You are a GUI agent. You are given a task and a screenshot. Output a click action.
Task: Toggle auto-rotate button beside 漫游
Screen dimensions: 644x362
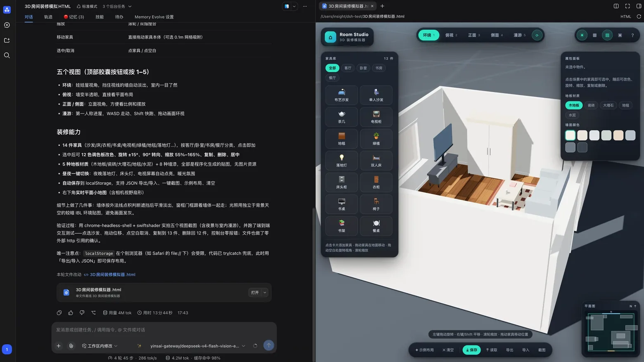coord(537,35)
